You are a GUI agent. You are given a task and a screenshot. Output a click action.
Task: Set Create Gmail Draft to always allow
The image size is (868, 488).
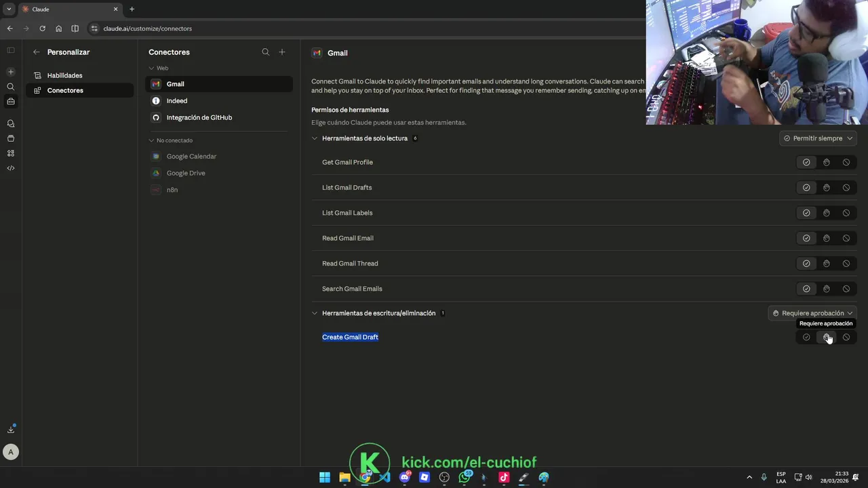(x=806, y=337)
